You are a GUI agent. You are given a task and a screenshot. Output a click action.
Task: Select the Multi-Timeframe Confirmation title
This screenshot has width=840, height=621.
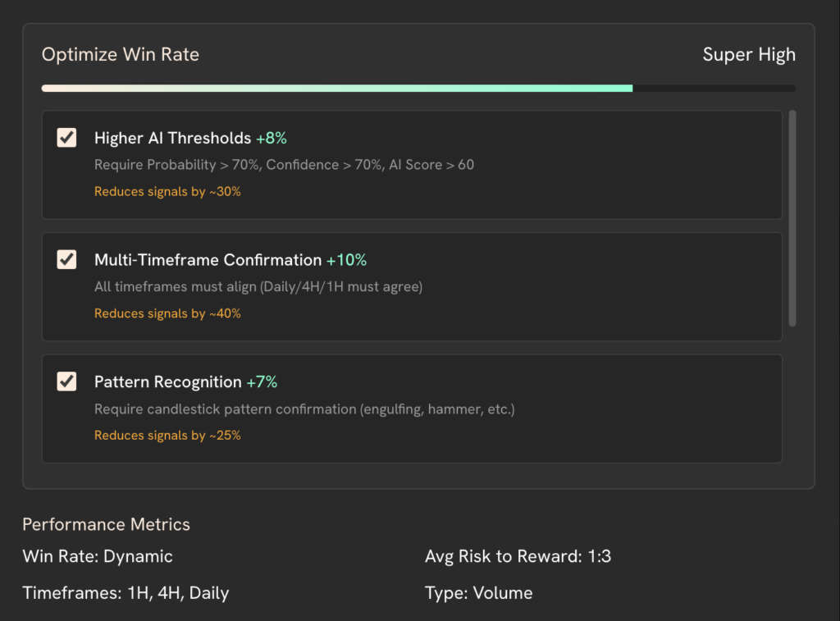click(208, 260)
